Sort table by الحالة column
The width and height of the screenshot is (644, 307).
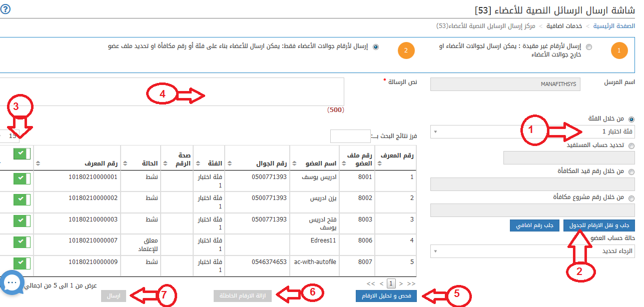point(125,163)
